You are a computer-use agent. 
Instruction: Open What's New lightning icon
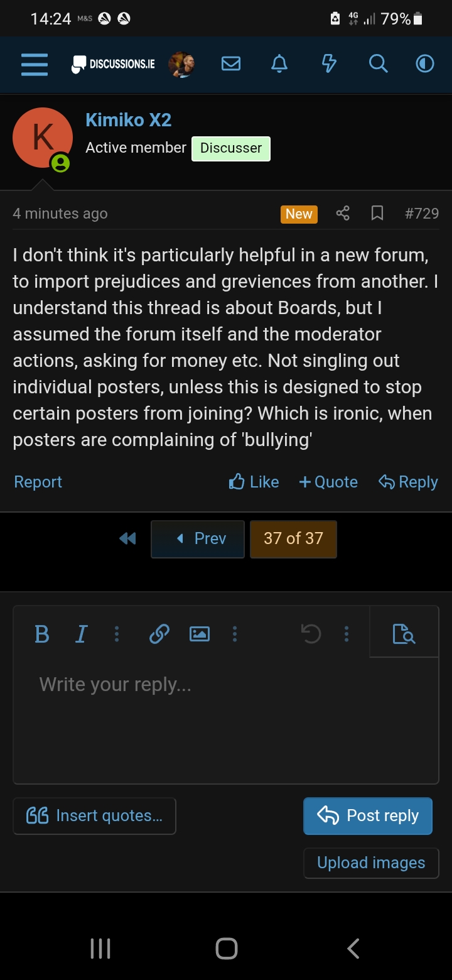click(328, 64)
